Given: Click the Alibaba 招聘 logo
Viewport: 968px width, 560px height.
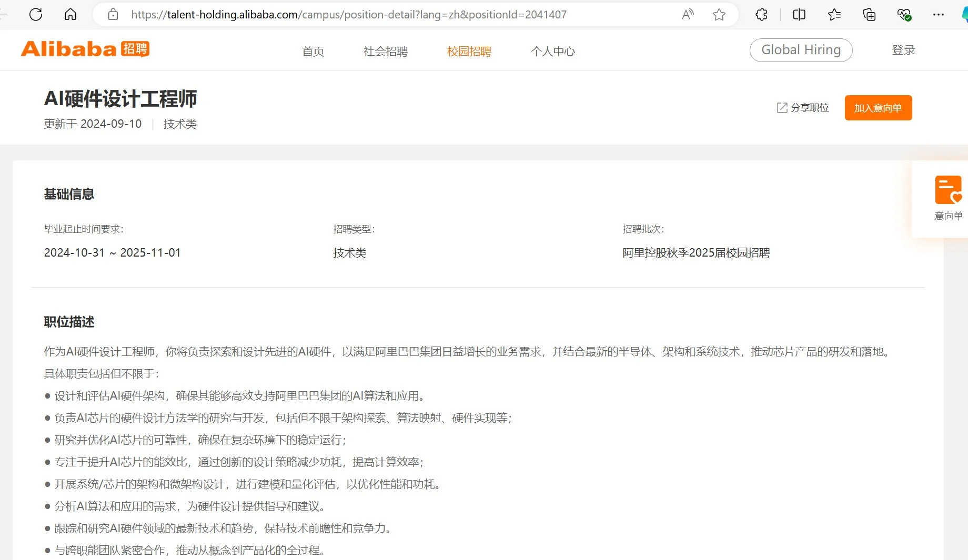Looking at the screenshot, I should 85,49.
